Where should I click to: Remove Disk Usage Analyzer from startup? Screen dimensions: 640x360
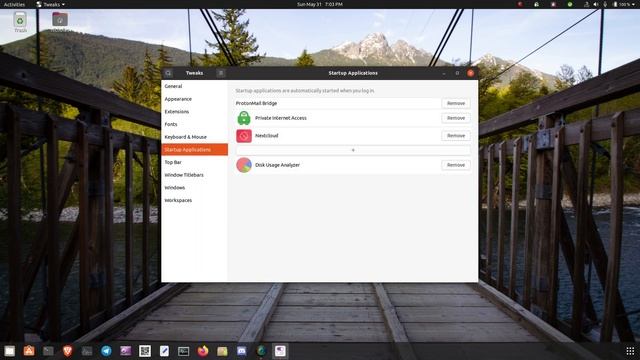click(x=456, y=165)
